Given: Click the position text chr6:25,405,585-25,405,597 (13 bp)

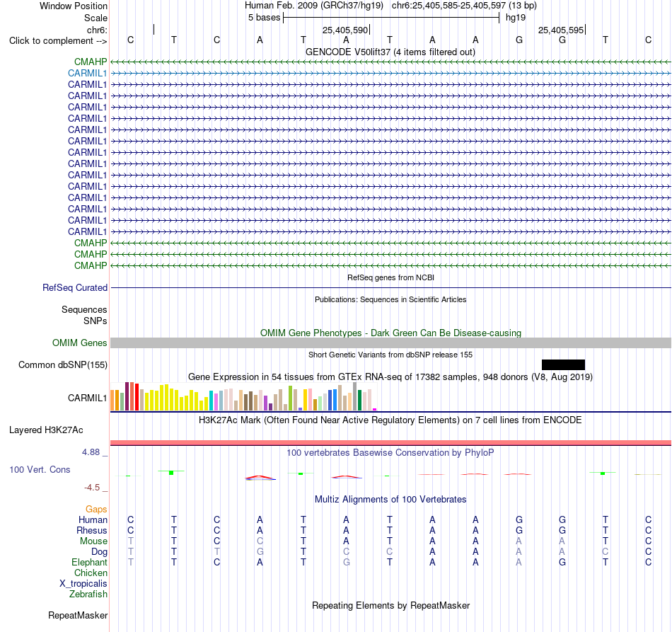Looking at the screenshot, I should coord(464,6).
